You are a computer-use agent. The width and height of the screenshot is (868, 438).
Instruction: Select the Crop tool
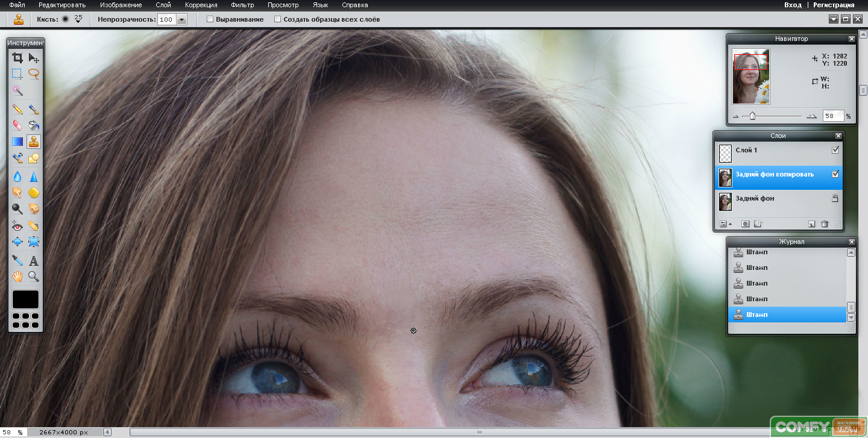tap(17, 58)
